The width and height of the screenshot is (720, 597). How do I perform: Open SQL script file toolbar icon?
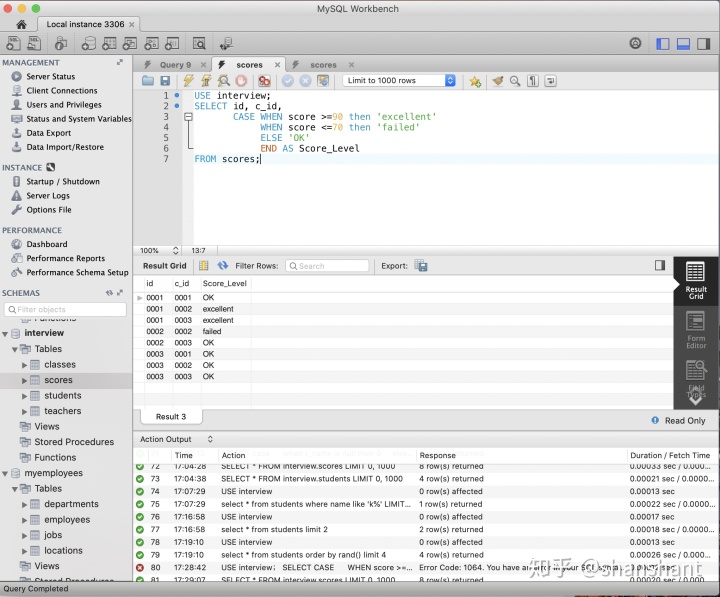34,44
